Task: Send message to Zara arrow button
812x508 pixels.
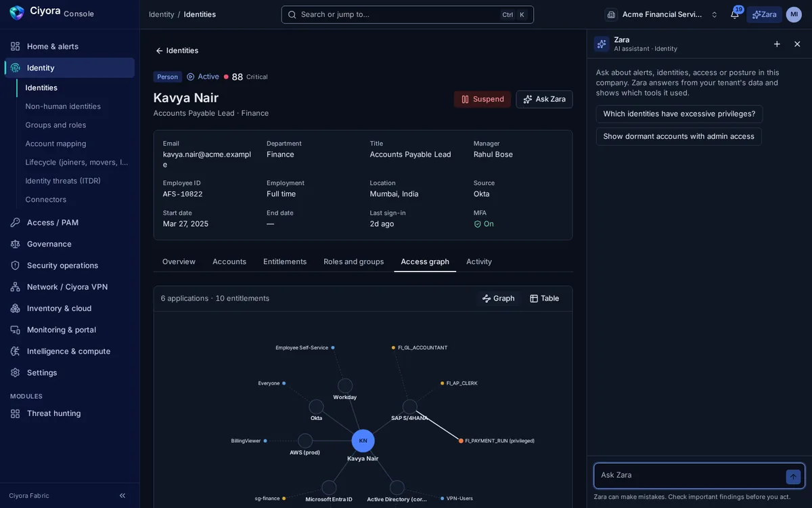Action: [793, 477]
